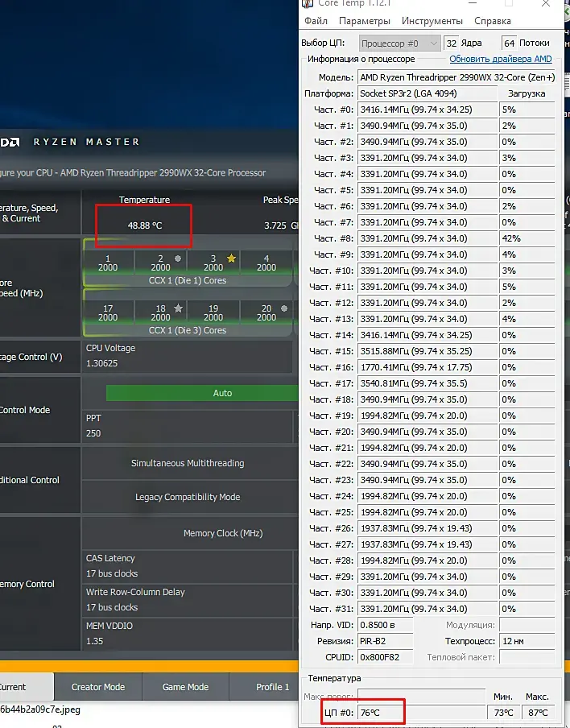
Task: Click core #26 frequency 1937.83МГц
Action: (x=427, y=528)
